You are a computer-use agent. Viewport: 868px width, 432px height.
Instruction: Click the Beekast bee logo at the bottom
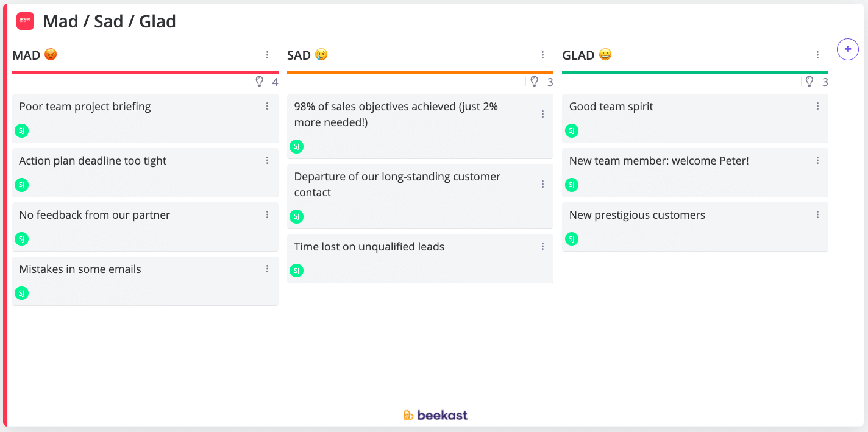click(408, 415)
